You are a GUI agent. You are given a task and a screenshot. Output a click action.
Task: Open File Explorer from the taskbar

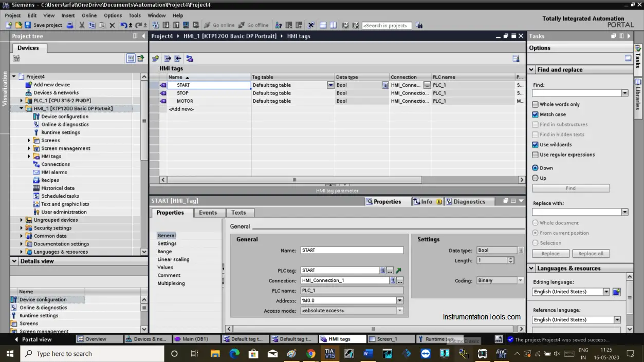[x=215, y=353]
